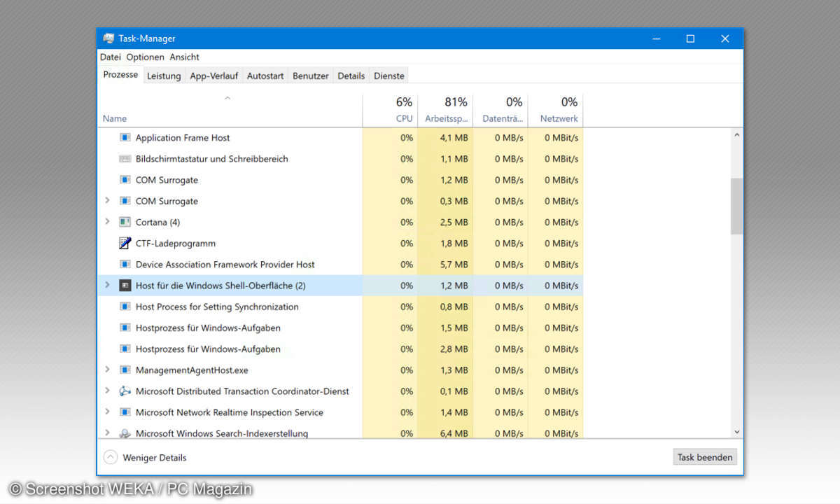Expand the Microsoft Distributed Transaction Coordinator-Dienst entry
This screenshot has width=840, height=504.
tap(107, 391)
